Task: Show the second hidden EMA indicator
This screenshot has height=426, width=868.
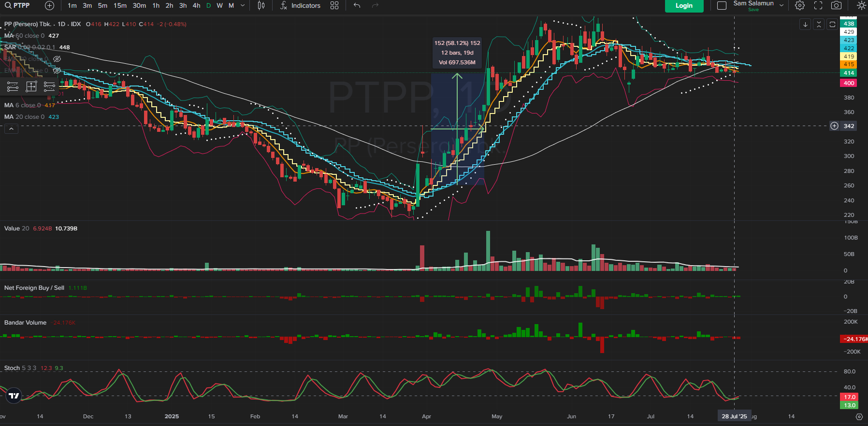Action: [57, 71]
